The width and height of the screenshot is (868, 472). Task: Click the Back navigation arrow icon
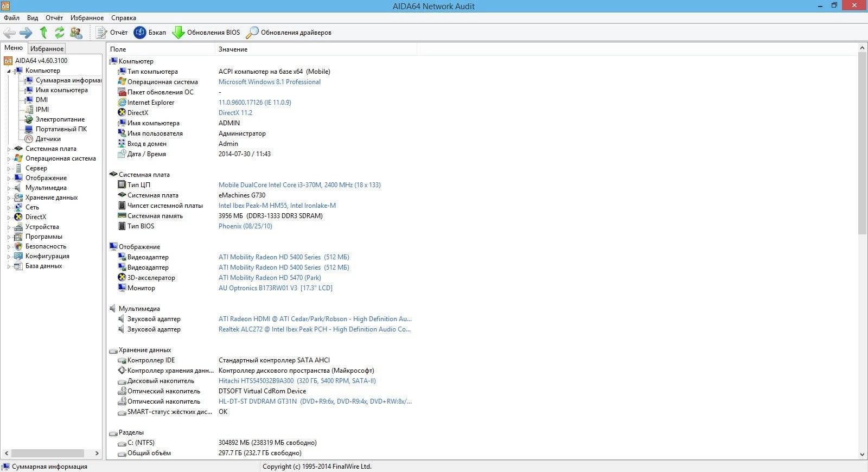(9, 33)
